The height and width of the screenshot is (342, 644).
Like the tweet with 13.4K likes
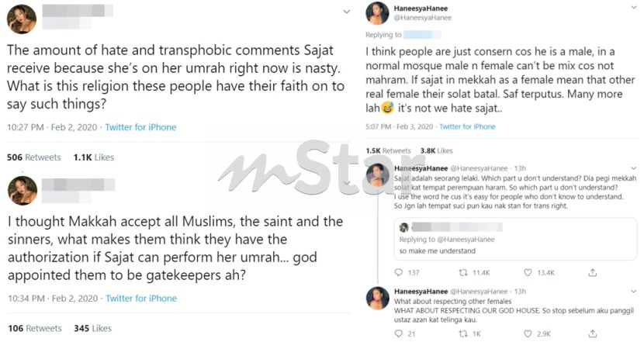[x=528, y=272]
